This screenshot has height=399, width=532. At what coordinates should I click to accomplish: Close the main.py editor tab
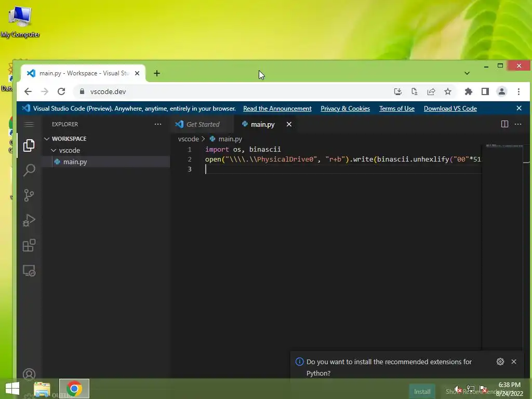tap(289, 125)
